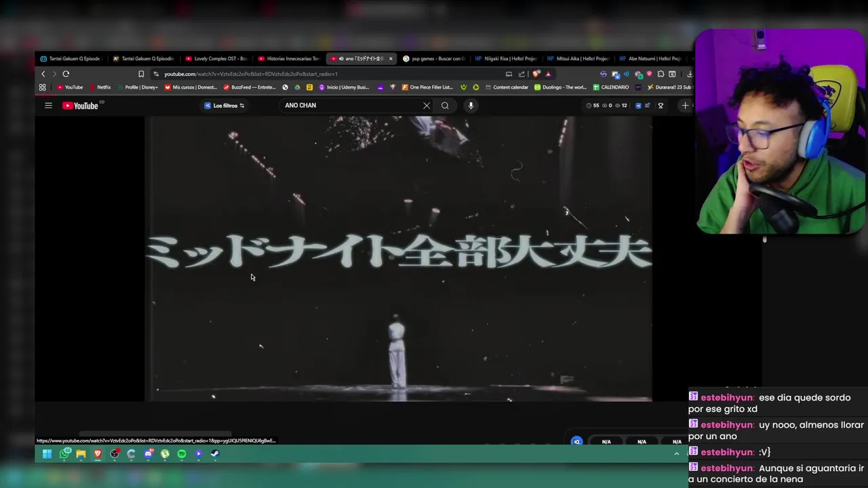Image resolution: width=868 pixels, height=488 pixels.
Task: Click the Brave Rewards triangle icon
Action: [548, 74]
